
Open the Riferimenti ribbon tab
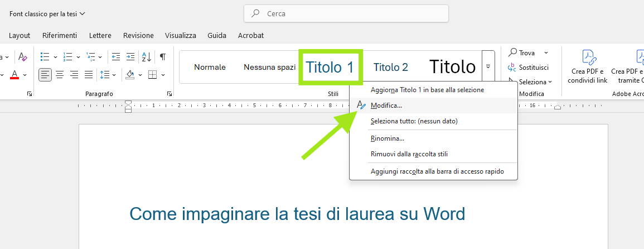(x=60, y=35)
